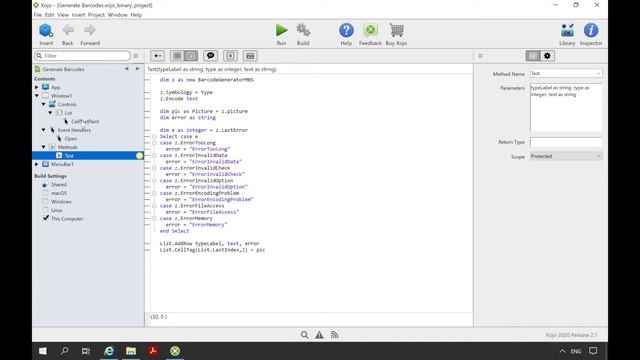Open the Project menu
Screen dimensions: 640x360
click(96, 15)
